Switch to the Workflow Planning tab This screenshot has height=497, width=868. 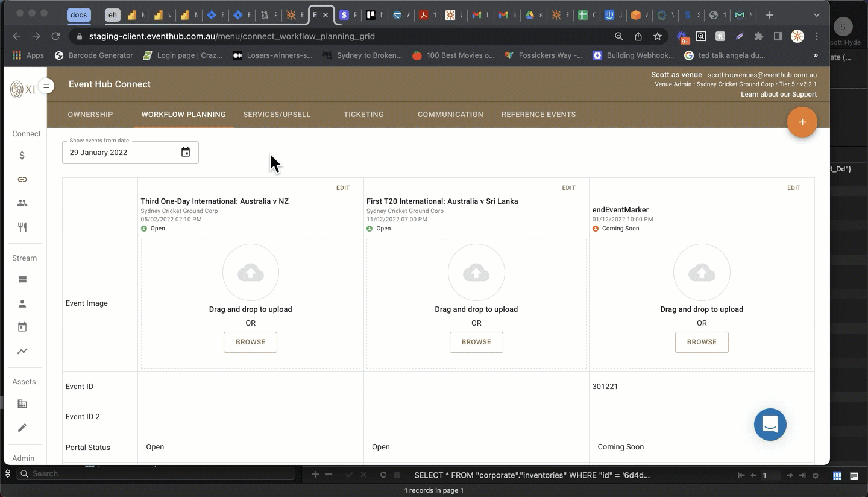[183, 114]
